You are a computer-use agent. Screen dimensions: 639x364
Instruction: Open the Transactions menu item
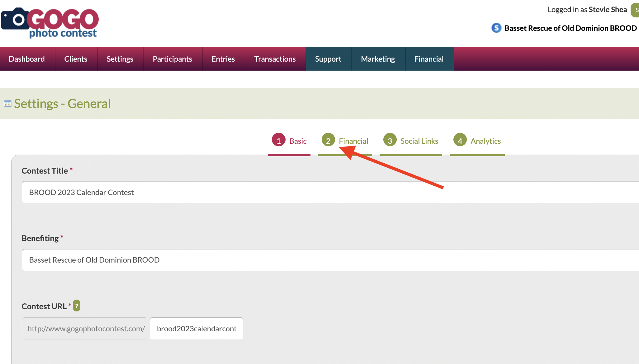pyautogui.click(x=275, y=59)
